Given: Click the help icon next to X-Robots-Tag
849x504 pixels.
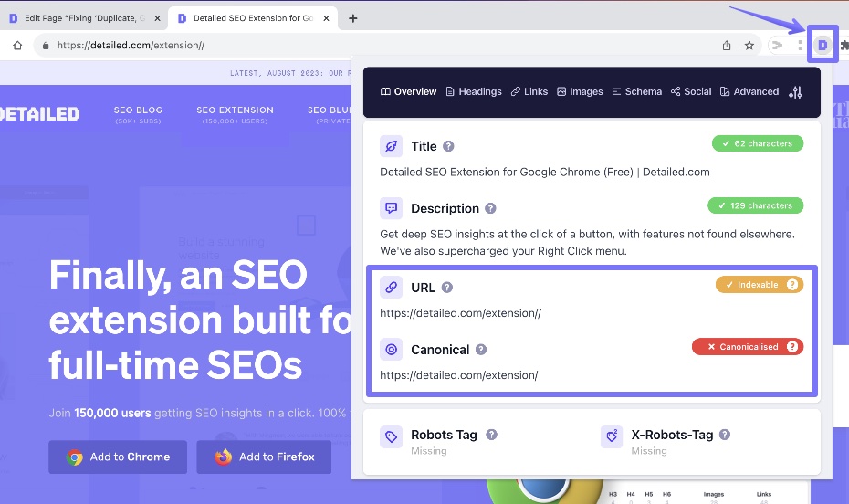Looking at the screenshot, I should click(x=725, y=435).
